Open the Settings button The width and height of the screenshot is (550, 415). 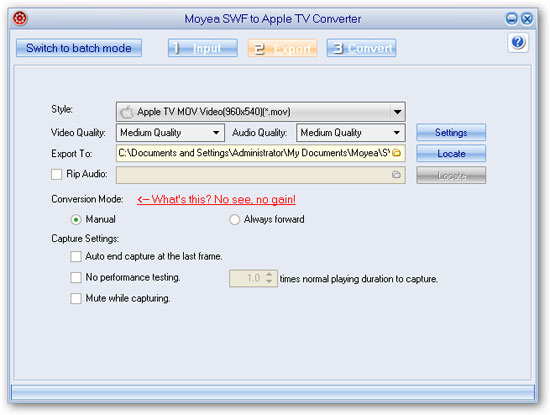[x=451, y=132]
